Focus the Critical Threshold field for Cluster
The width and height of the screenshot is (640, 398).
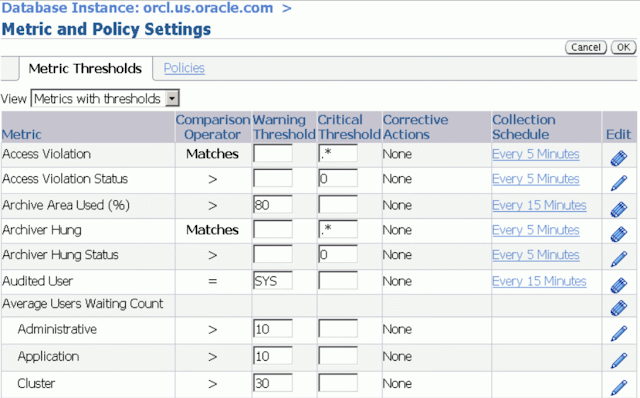pyautogui.click(x=338, y=383)
